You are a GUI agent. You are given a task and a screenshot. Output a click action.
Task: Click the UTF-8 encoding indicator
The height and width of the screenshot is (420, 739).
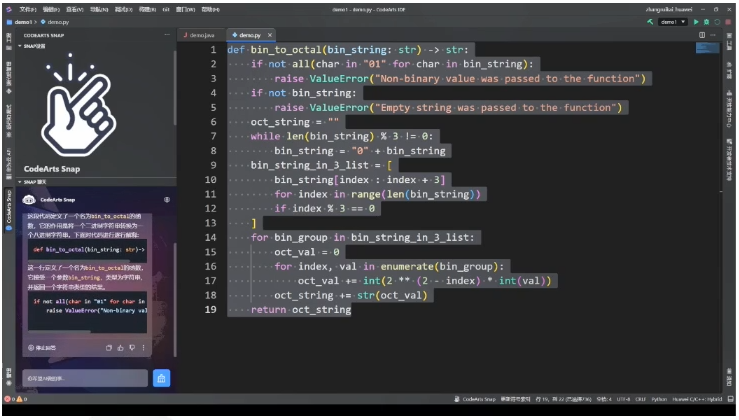[x=623, y=399]
